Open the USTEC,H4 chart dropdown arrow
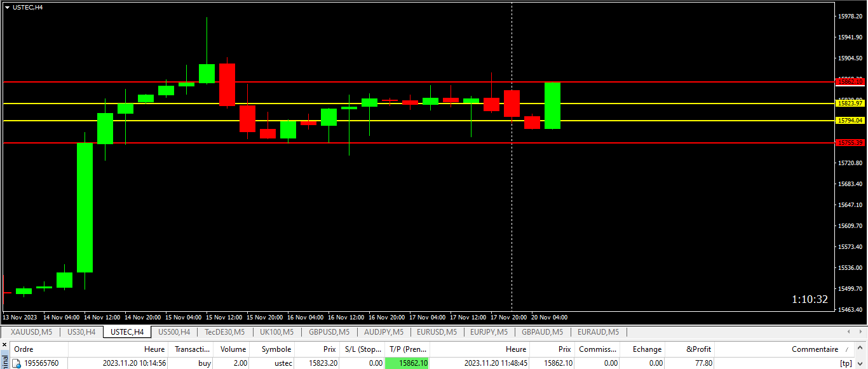The width and height of the screenshot is (868, 369). click(x=7, y=7)
